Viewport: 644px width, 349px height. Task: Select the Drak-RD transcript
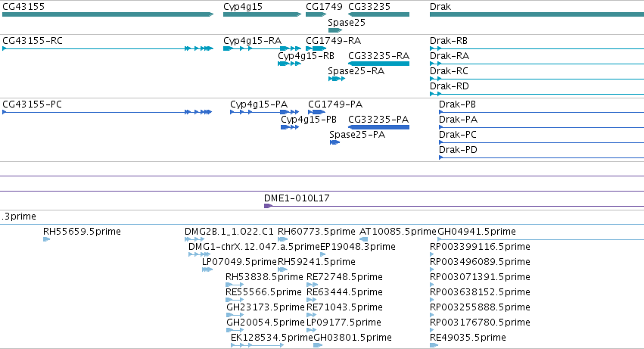[537, 94]
